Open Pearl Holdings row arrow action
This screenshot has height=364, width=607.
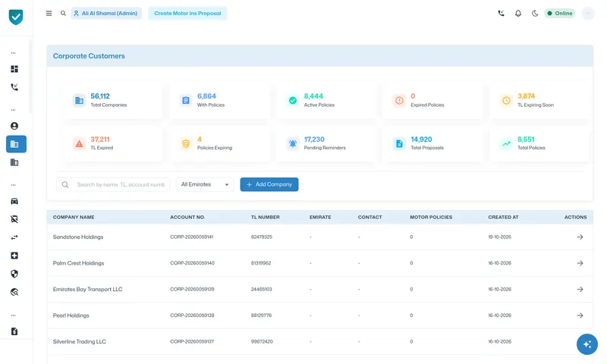pyautogui.click(x=580, y=315)
